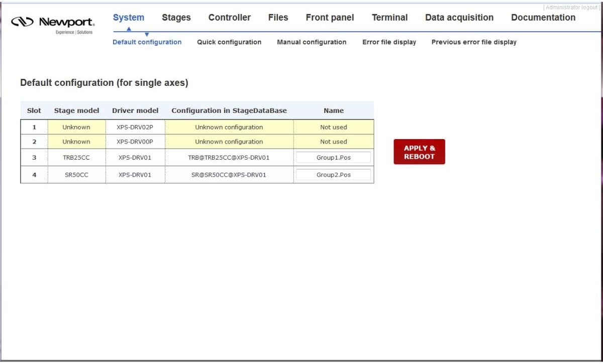Open the System menu tab
The image size is (603, 364).
(x=129, y=18)
